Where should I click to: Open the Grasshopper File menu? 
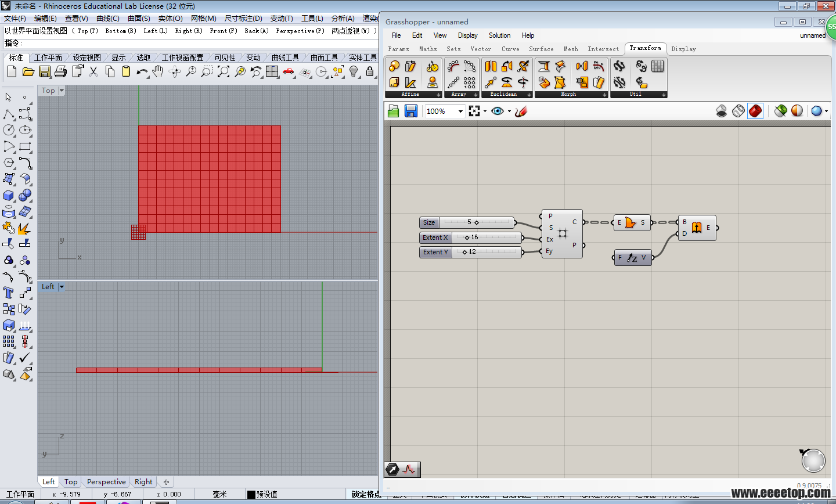396,35
